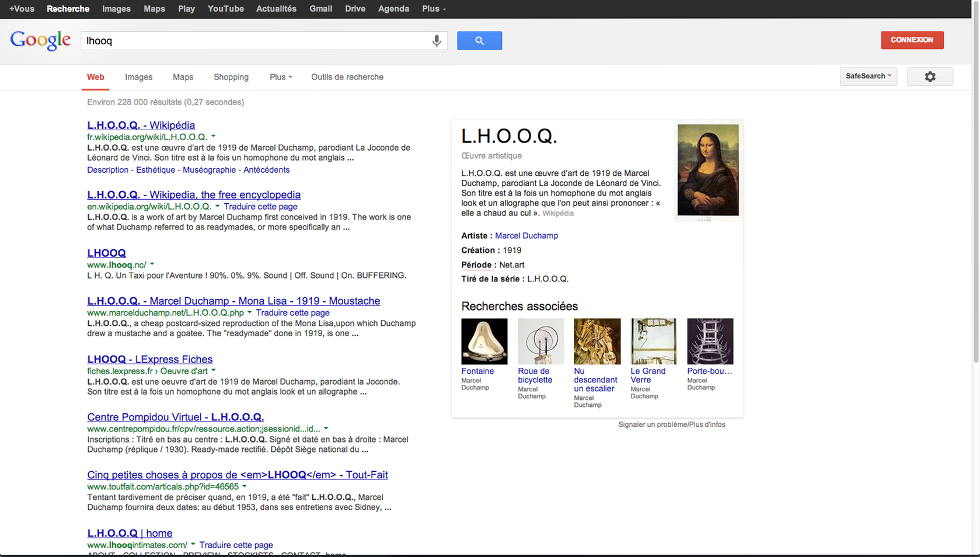This screenshot has height=557, width=980.
Task: Open Actualités in the top bar
Action: click(x=276, y=9)
